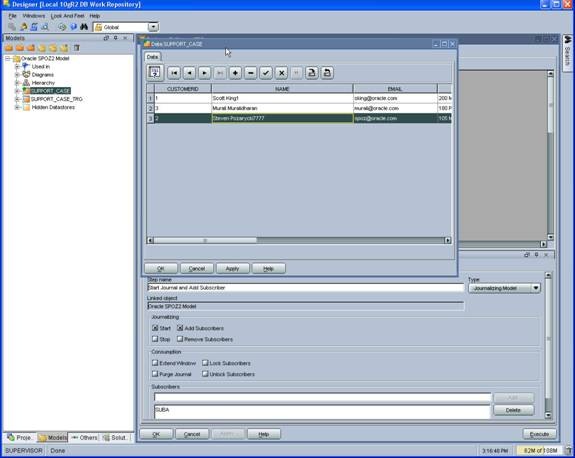Confirm the edit with checkmark icon
Image resolution: width=575 pixels, height=458 pixels.
tap(266, 73)
